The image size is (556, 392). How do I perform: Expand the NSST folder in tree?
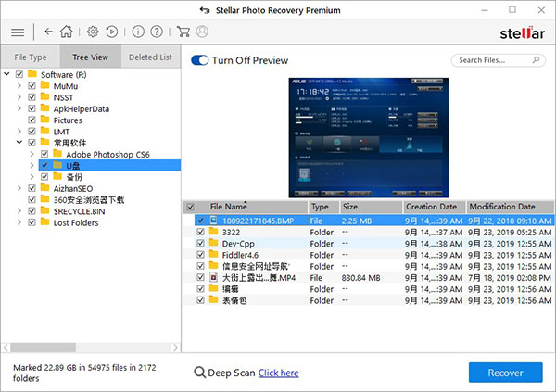(20, 97)
